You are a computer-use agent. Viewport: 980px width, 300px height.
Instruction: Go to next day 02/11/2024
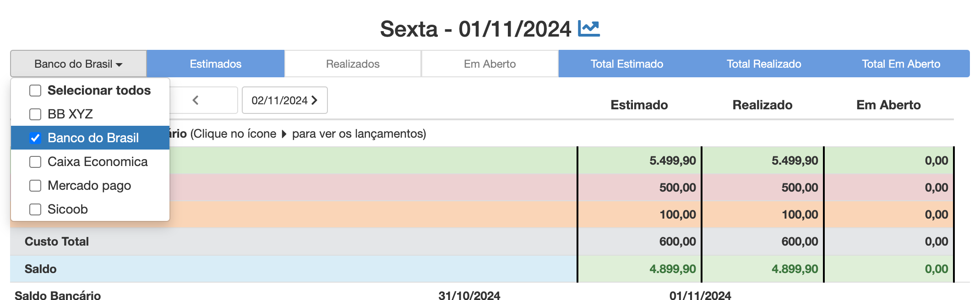tap(285, 100)
